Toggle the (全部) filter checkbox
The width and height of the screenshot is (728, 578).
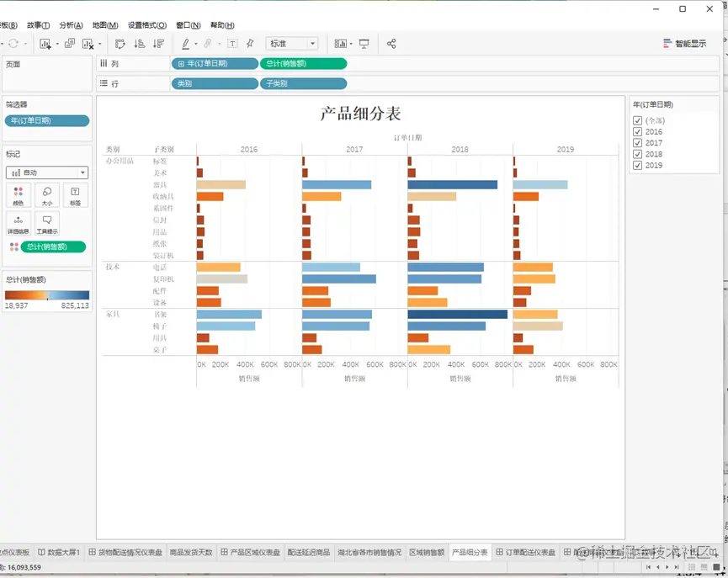[637, 120]
